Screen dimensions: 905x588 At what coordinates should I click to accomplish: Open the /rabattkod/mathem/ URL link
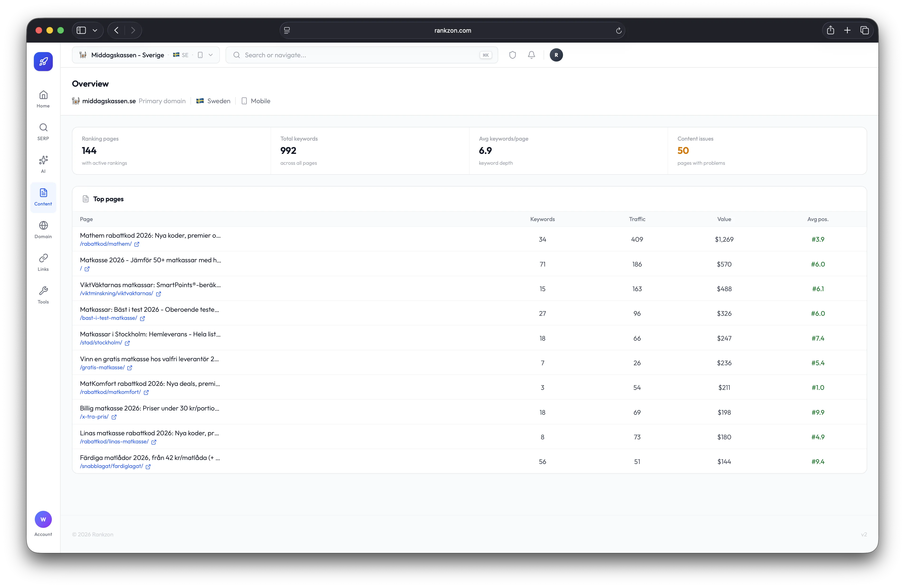pos(106,244)
